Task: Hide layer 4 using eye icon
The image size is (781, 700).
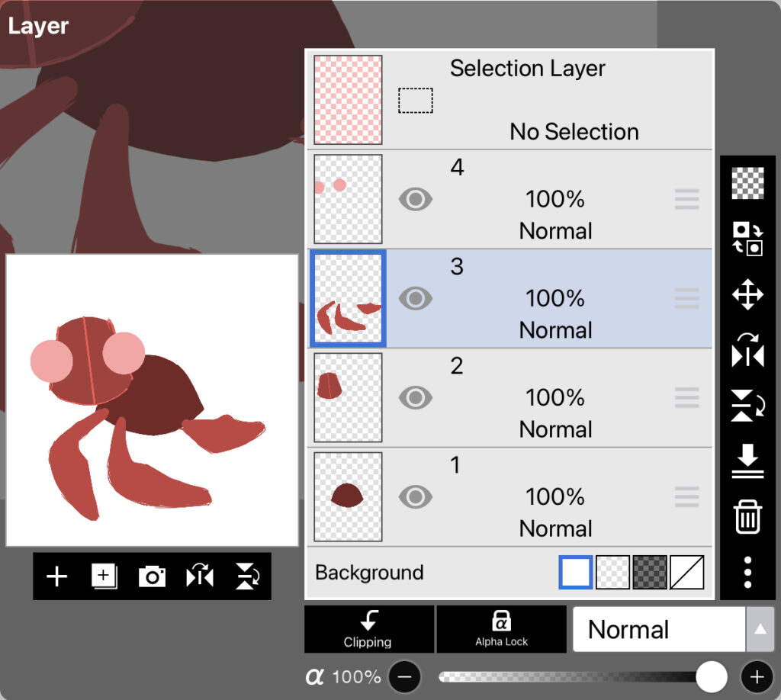Action: point(416,200)
